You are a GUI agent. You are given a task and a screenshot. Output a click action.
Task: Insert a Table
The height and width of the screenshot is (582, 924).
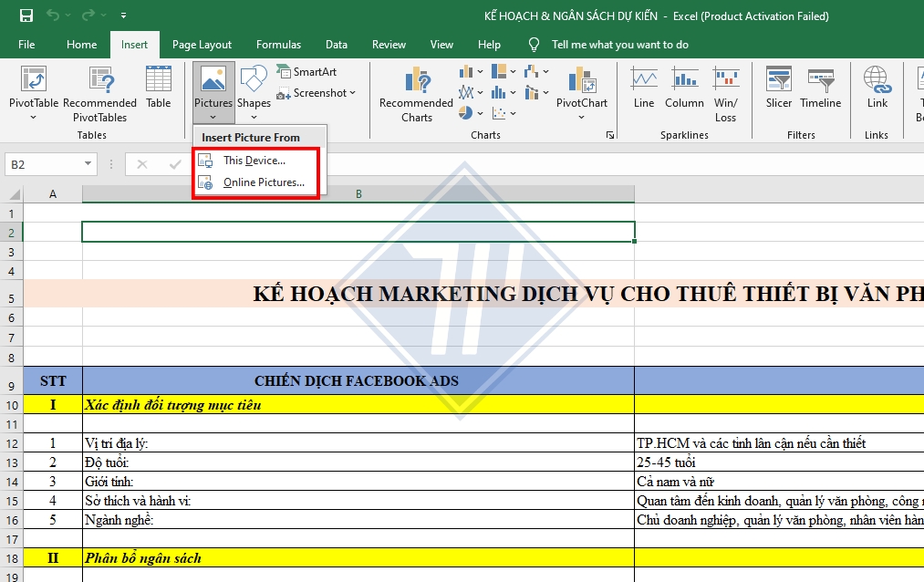pos(158,87)
